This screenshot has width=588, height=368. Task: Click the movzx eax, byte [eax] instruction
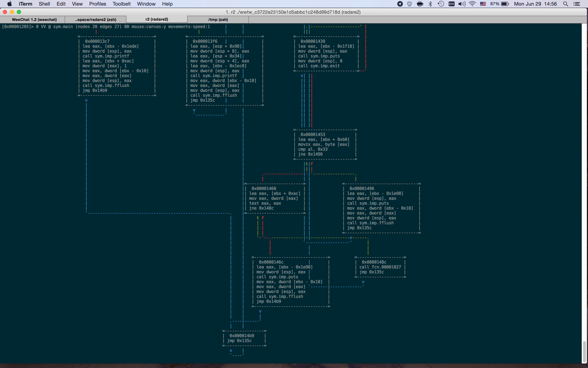(x=324, y=144)
